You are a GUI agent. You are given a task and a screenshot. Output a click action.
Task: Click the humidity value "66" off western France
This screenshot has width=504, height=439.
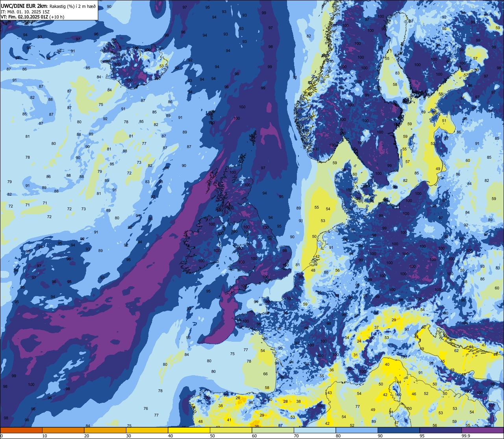click(x=265, y=374)
